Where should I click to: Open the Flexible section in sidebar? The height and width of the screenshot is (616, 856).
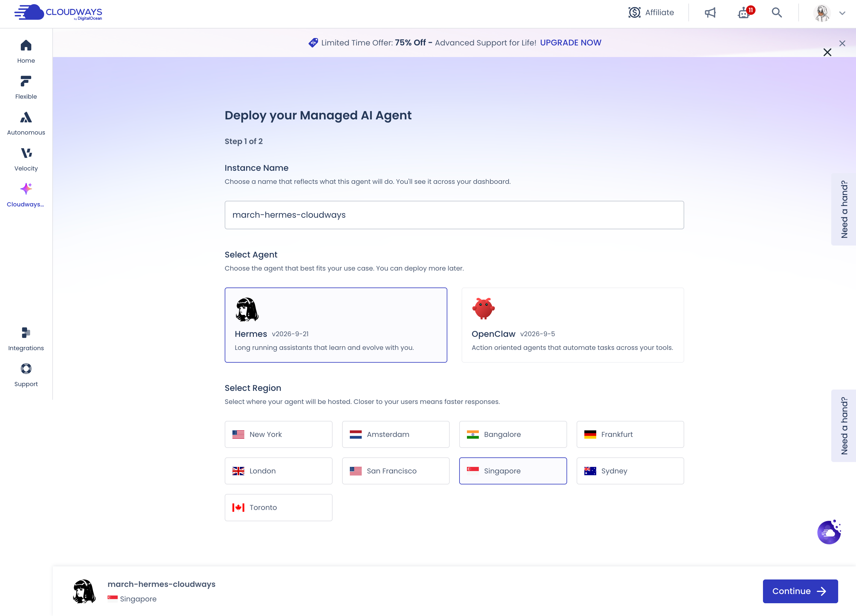pyautogui.click(x=26, y=88)
